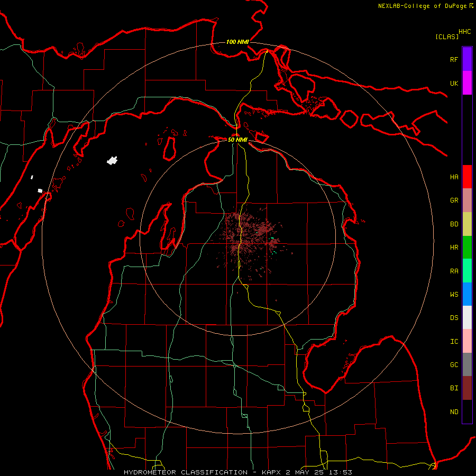476x476 pixels.
Task: Click the GC legend label
Action: [x=454, y=364]
